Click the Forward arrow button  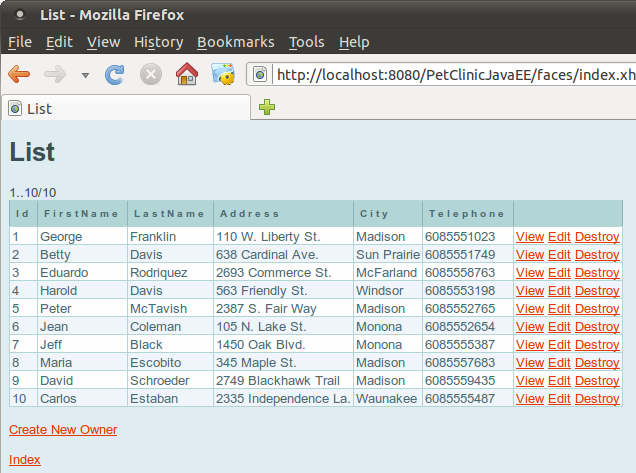(55, 74)
